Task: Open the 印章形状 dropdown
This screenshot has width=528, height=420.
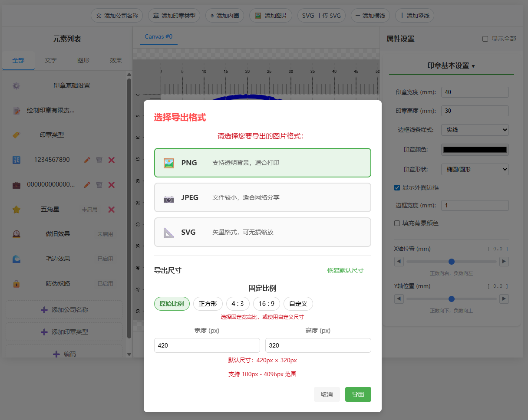Action: click(x=475, y=169)
